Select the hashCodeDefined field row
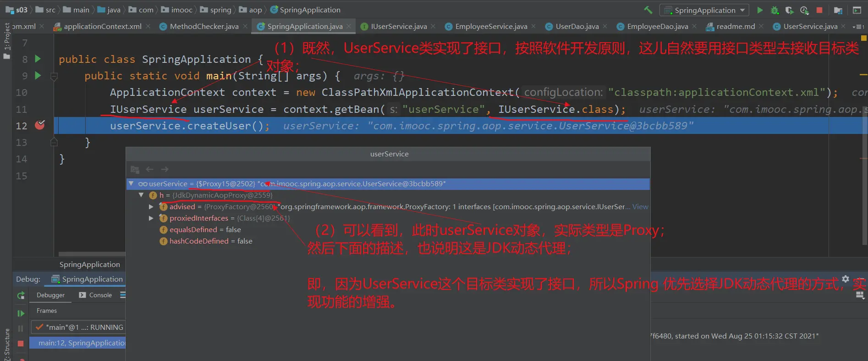The image size is (868, 361). (x=388, y=241)
